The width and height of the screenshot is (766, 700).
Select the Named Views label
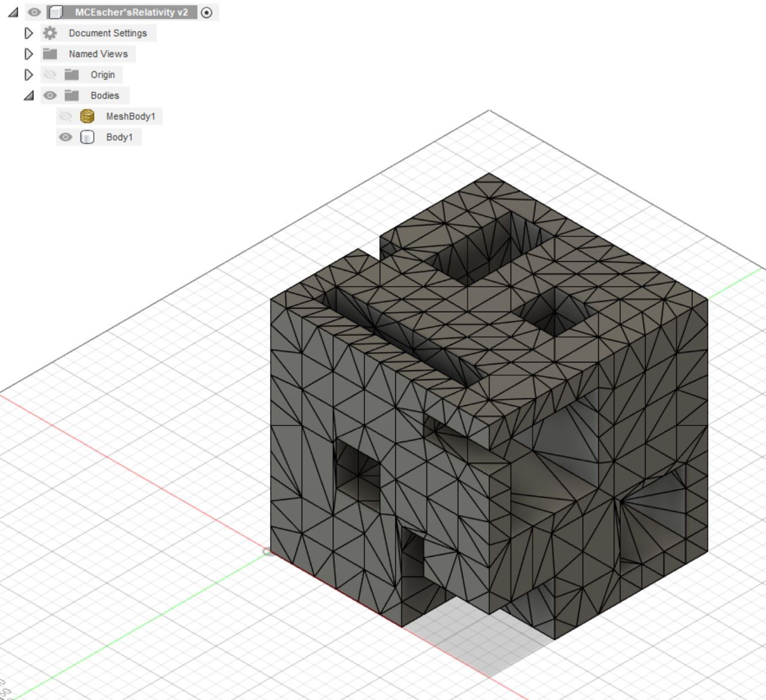tap(98, 54)
